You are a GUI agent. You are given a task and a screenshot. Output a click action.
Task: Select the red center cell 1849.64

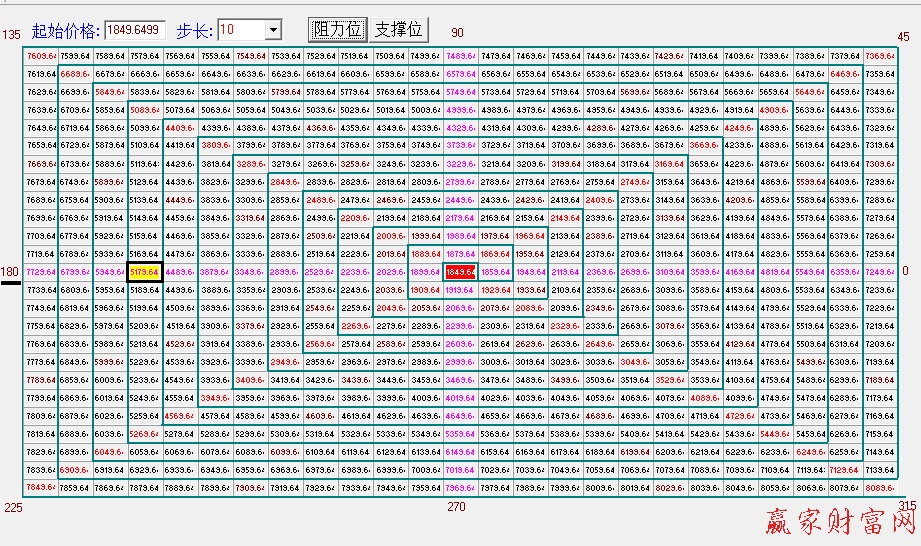(x=460, y=272)
